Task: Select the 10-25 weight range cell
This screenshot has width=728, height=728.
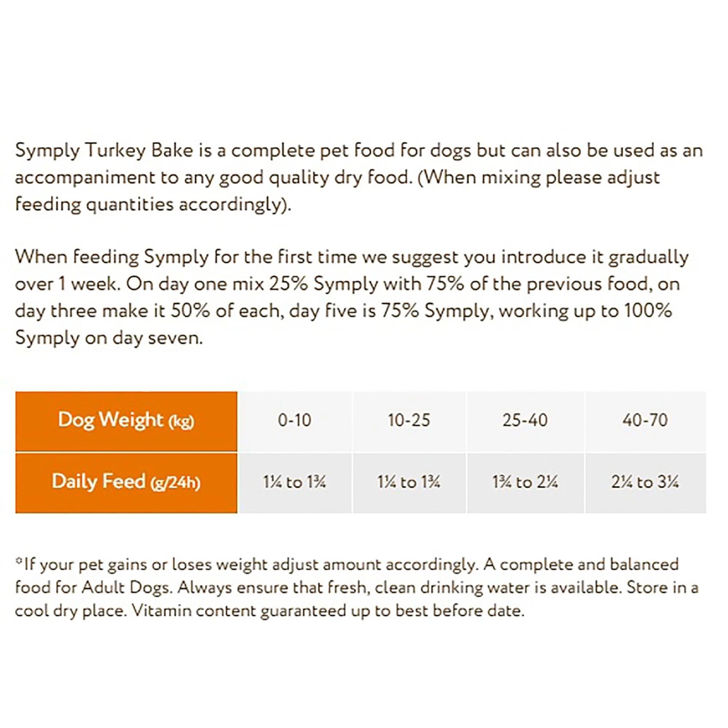Action: click(x=409, y=420)
